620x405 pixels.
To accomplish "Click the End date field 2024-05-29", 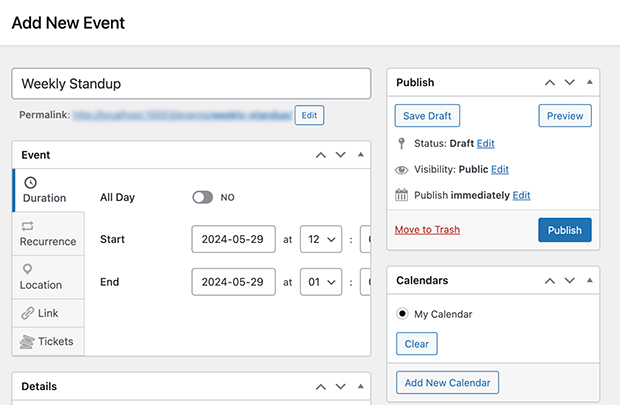I will [x=233, y=282].
